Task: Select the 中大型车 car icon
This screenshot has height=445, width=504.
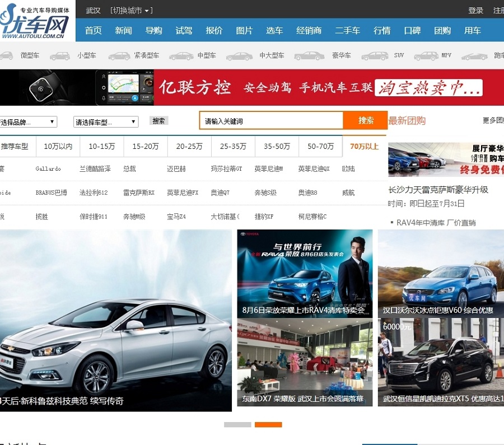Action: point(239,56)
